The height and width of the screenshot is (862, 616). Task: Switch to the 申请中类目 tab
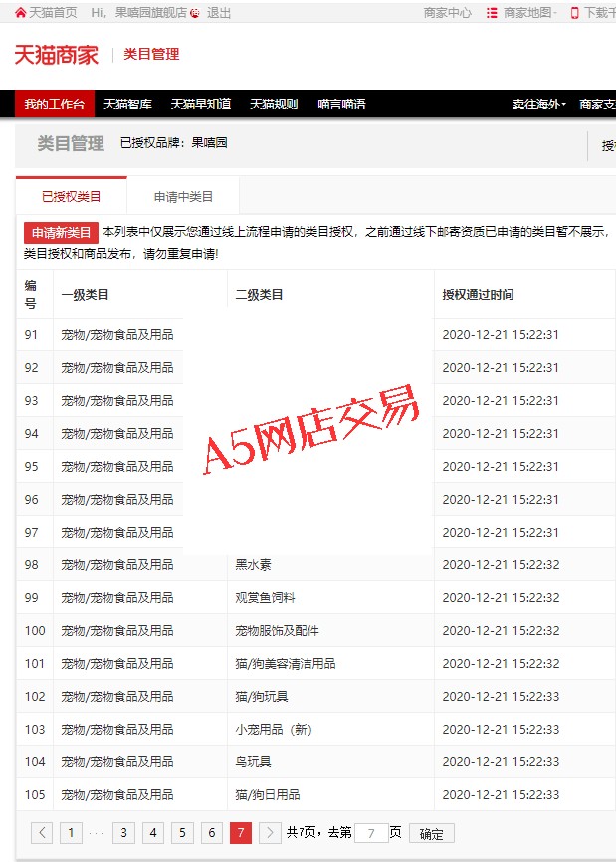click(x=183, y=196)
